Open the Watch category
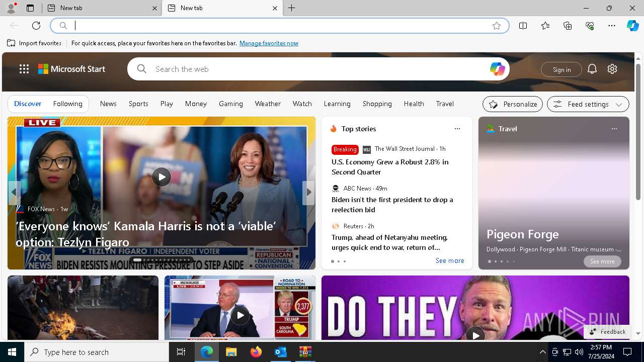 point(302,104)
